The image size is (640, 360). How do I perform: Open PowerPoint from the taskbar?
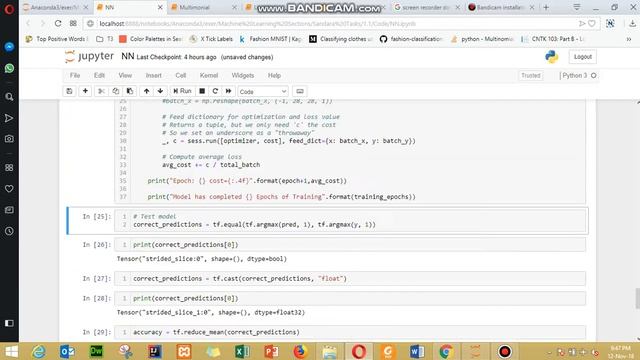271,351
